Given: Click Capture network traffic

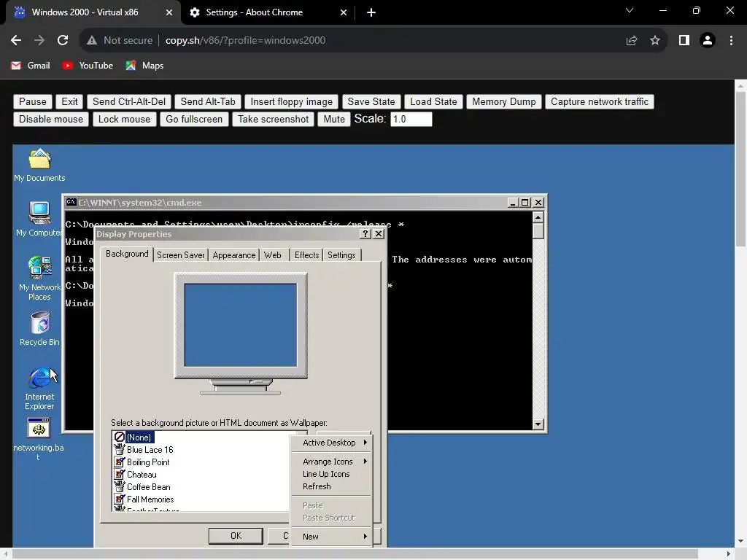Looking at the screenshot, I should pos(600,101).
